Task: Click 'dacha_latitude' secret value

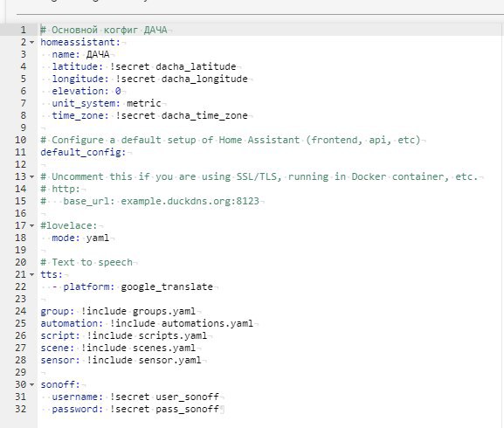Action: (196, 66)
